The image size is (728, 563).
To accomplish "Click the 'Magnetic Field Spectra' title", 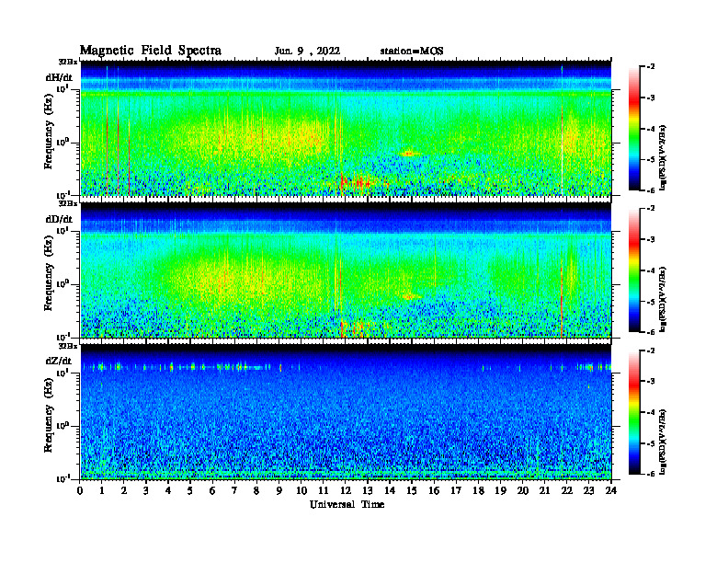I will pyautogui.click(x=151, y=51).
